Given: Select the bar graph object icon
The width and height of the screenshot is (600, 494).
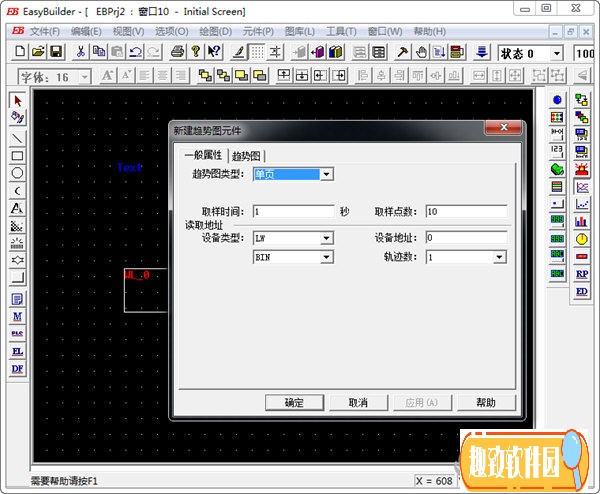Looking at the screenshot, I should point(582,222).
